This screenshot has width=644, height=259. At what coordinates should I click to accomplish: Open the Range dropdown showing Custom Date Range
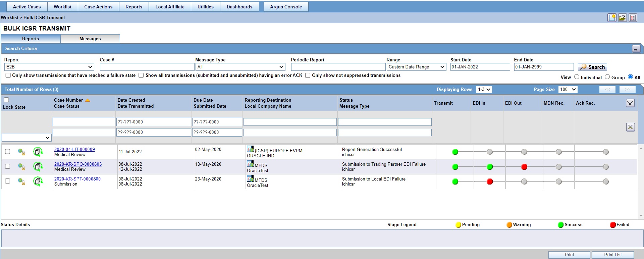click(x=416, y=67)
